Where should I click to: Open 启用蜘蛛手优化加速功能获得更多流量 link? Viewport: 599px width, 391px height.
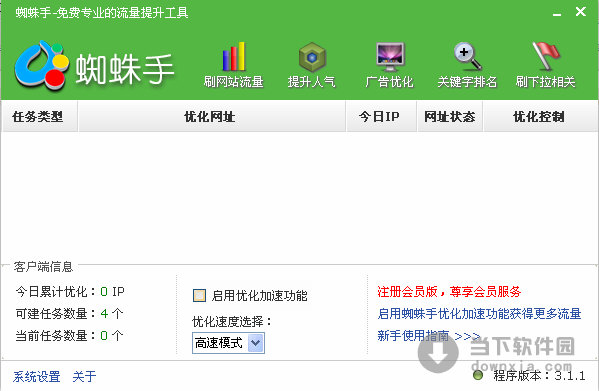(479, 313)
